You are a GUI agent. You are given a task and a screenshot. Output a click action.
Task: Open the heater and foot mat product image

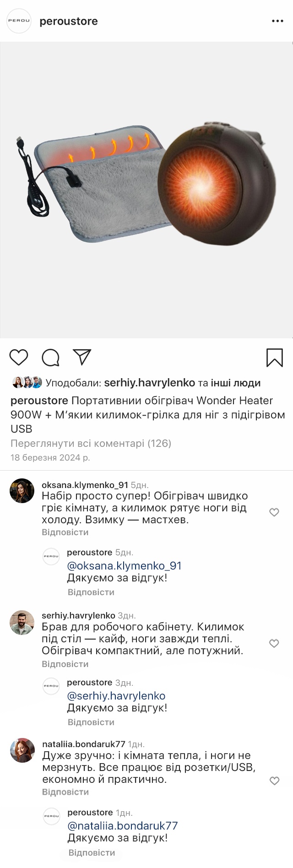(146, 190)
